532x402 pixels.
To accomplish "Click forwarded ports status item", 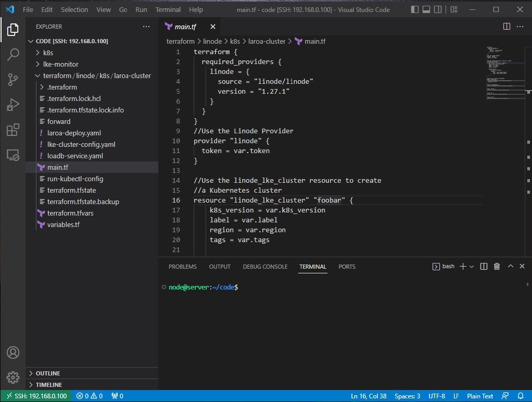I will [118, 396].
